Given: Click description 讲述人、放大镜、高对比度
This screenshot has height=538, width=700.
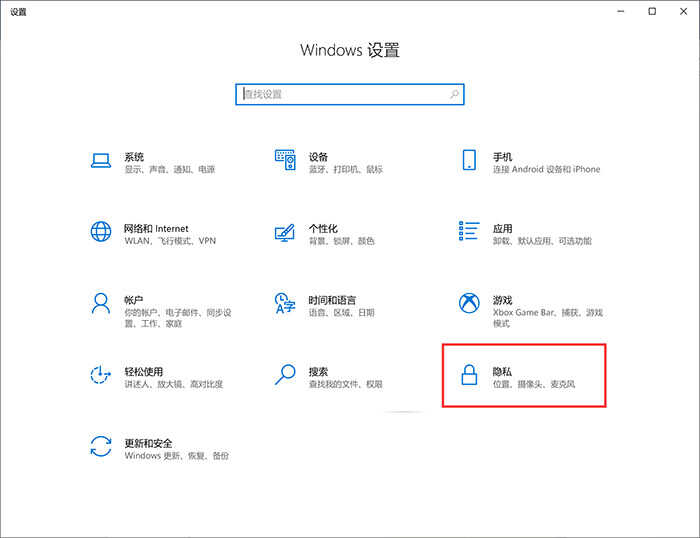Looking at the screenshot, I should pyautogui.click(x=174, y=384).
